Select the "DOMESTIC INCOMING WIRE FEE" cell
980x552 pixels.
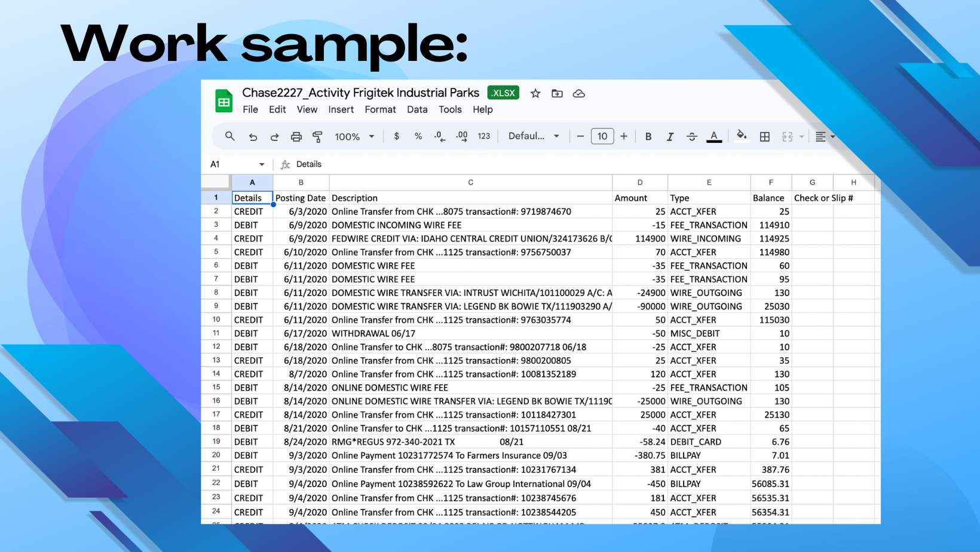coord(471,225)
